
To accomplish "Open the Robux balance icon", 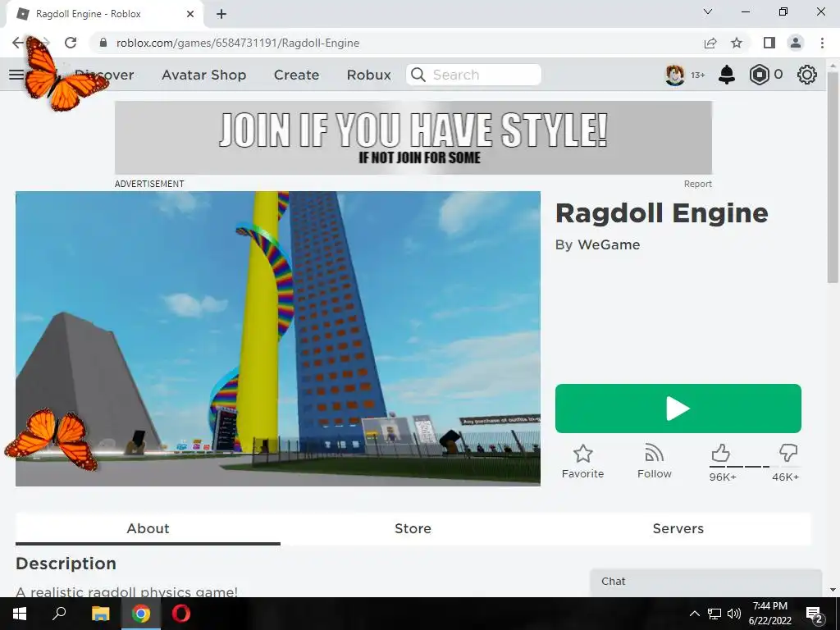I will pyautogui.click(x=759, y=75).
